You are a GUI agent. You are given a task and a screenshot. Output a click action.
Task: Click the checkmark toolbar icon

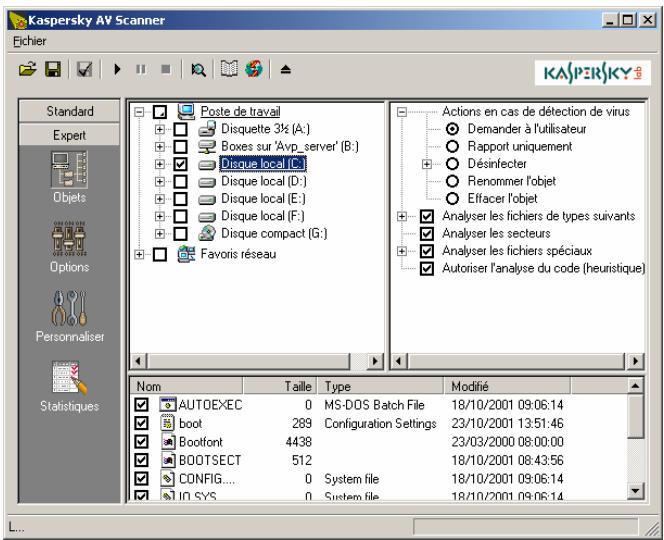click(x=84, y=69)
